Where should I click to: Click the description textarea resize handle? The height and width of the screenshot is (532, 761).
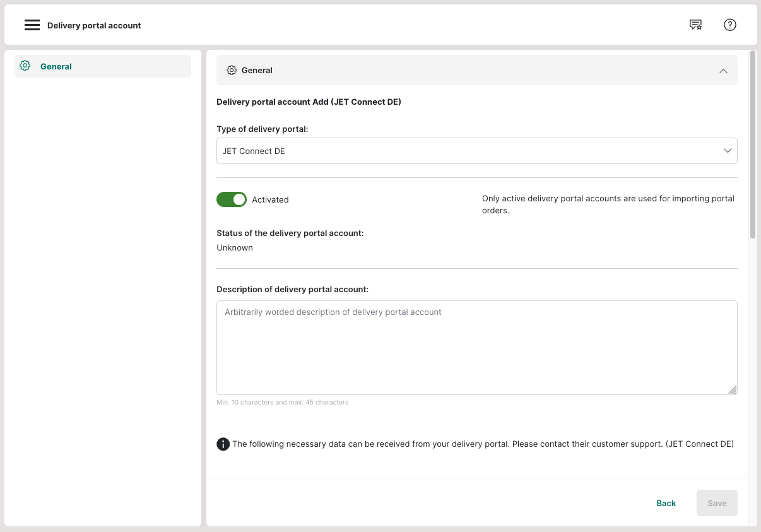click(732, 390)
